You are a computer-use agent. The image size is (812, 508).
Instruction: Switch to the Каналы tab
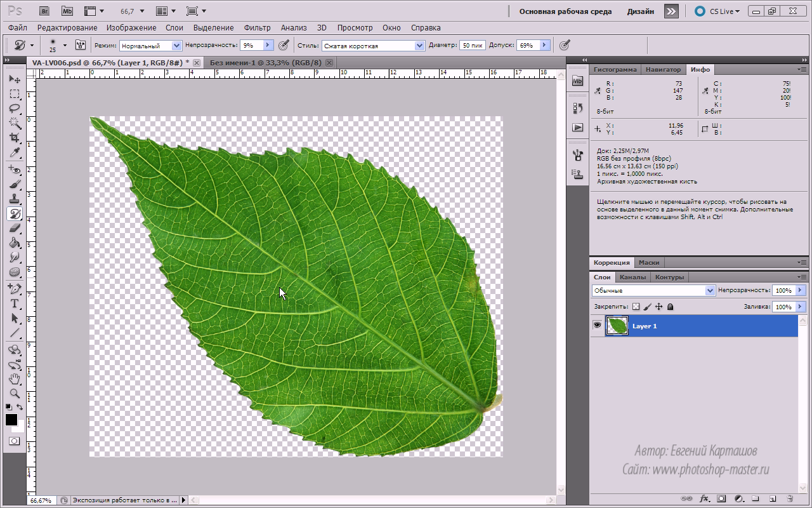click(632, 277)
